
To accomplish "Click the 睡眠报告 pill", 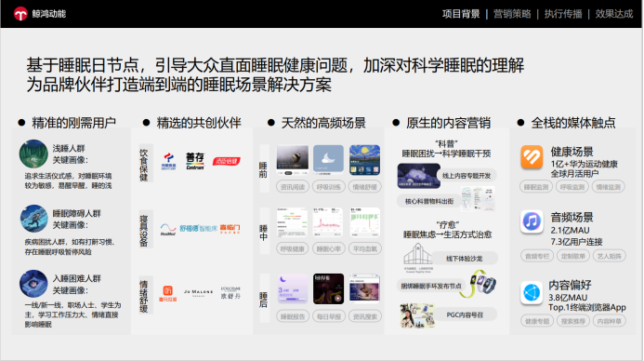I will point(293,316).
